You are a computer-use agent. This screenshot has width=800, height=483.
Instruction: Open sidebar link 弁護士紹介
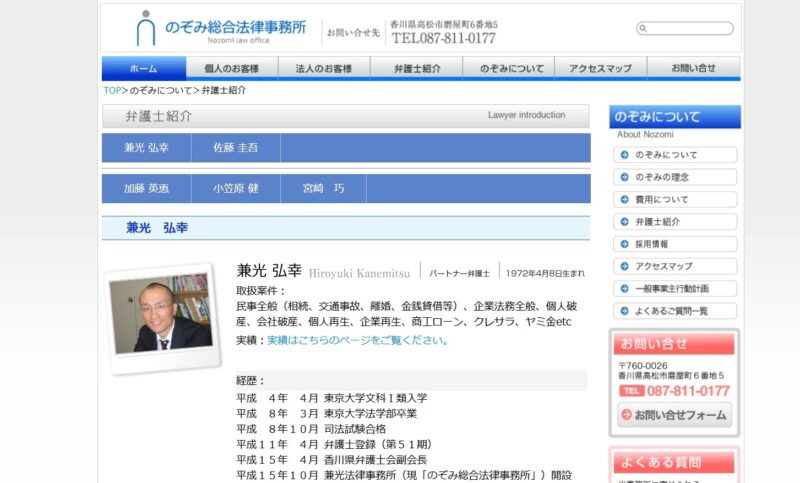pos(675,222)
